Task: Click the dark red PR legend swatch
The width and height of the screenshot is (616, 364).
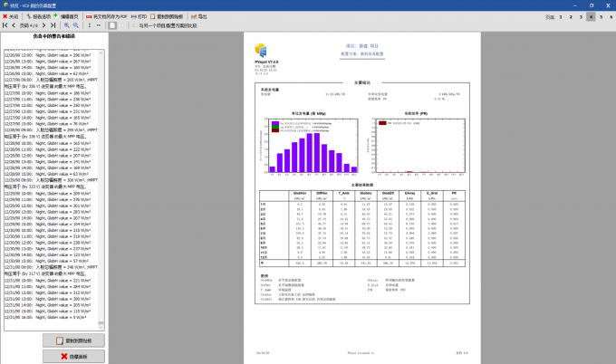Action: tap(382, 123)
